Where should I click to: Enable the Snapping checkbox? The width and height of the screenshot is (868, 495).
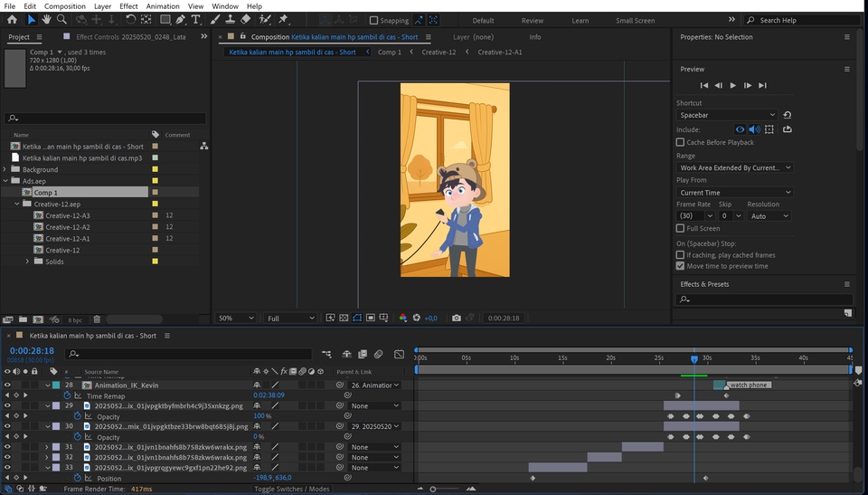coord(374,20)
